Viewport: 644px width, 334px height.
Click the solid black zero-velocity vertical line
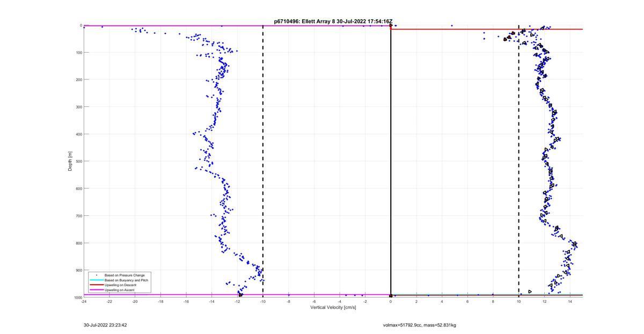(391, 161)
